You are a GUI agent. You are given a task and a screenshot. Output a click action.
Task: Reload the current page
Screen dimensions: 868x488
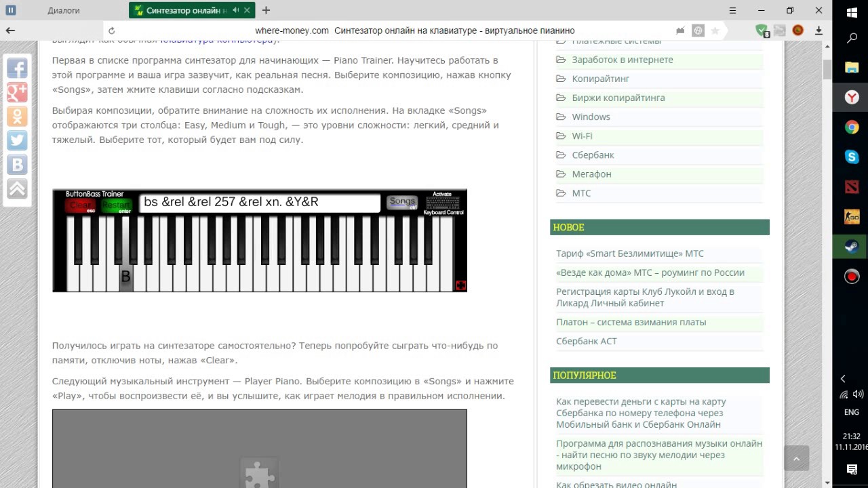112,30
